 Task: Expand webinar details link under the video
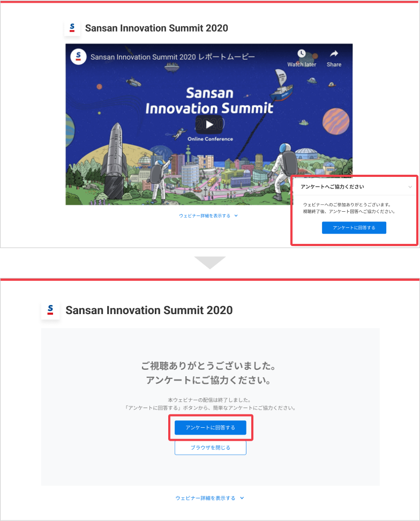point(205,215)
